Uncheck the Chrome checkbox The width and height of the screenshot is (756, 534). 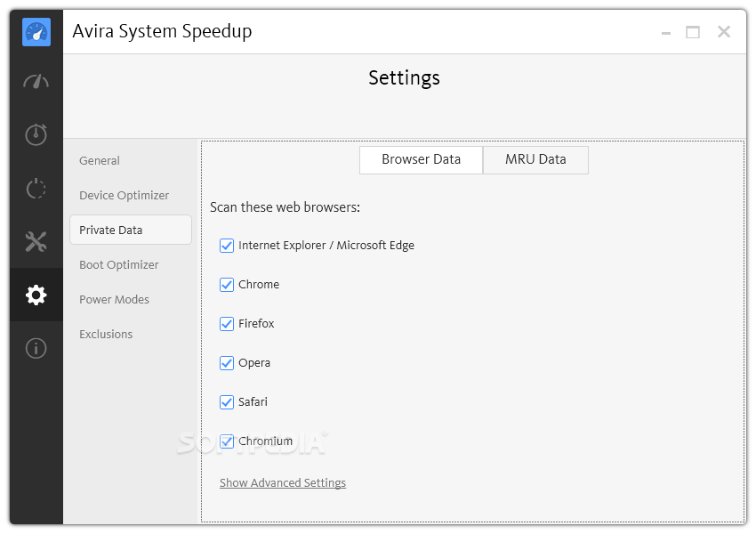[227, 285]
